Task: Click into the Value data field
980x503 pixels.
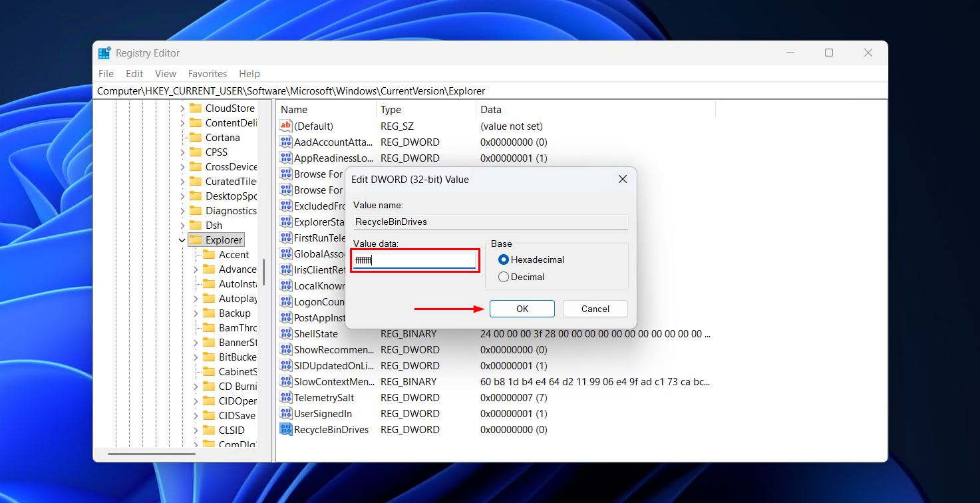Action: click(415, 260)
